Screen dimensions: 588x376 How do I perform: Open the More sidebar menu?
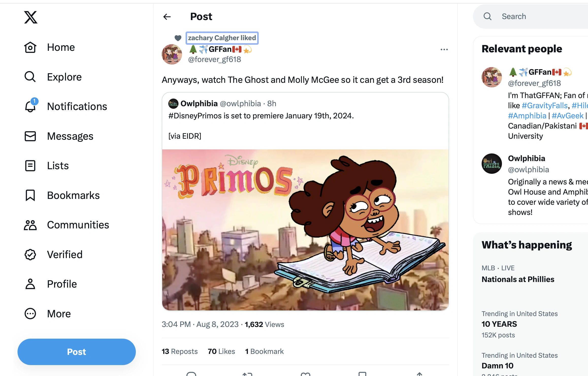click(30, 314)
